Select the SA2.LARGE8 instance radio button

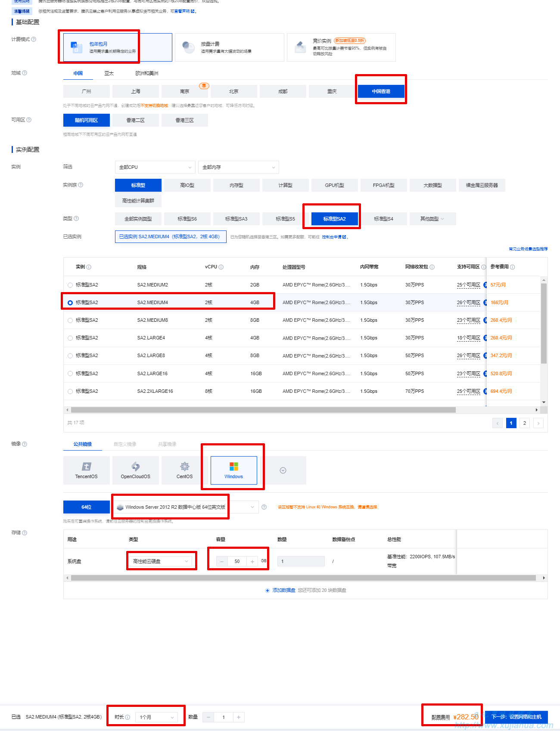[70, 356]
